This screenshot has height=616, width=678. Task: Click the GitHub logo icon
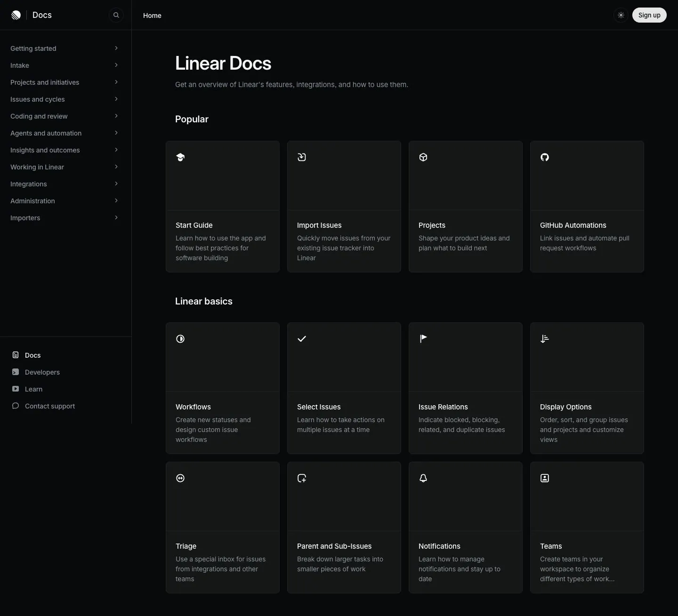[545, 157]
